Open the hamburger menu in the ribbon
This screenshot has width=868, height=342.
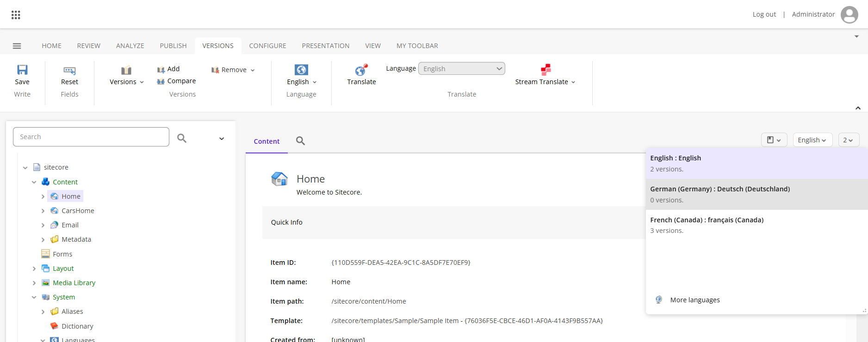click(17, 46)
